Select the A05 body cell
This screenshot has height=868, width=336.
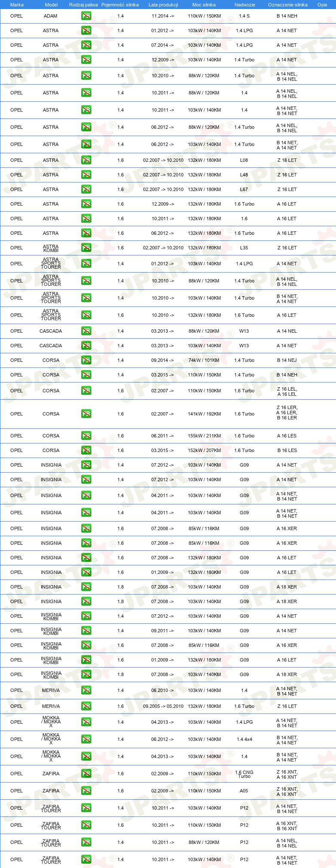(244, 791)
